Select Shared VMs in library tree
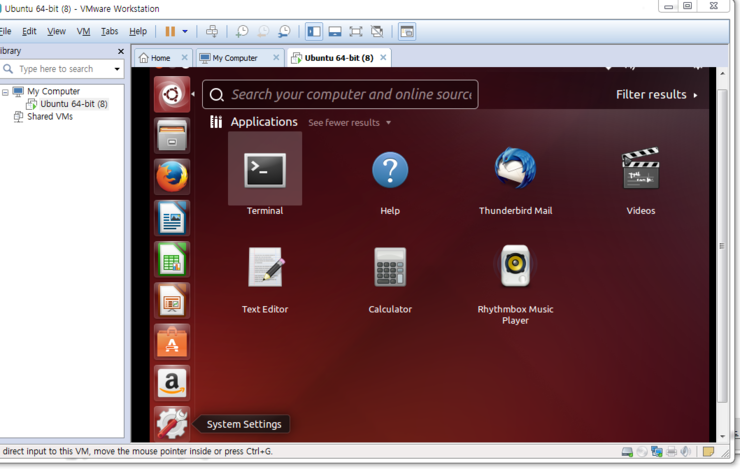740x469 pixels. click(50, 117)
